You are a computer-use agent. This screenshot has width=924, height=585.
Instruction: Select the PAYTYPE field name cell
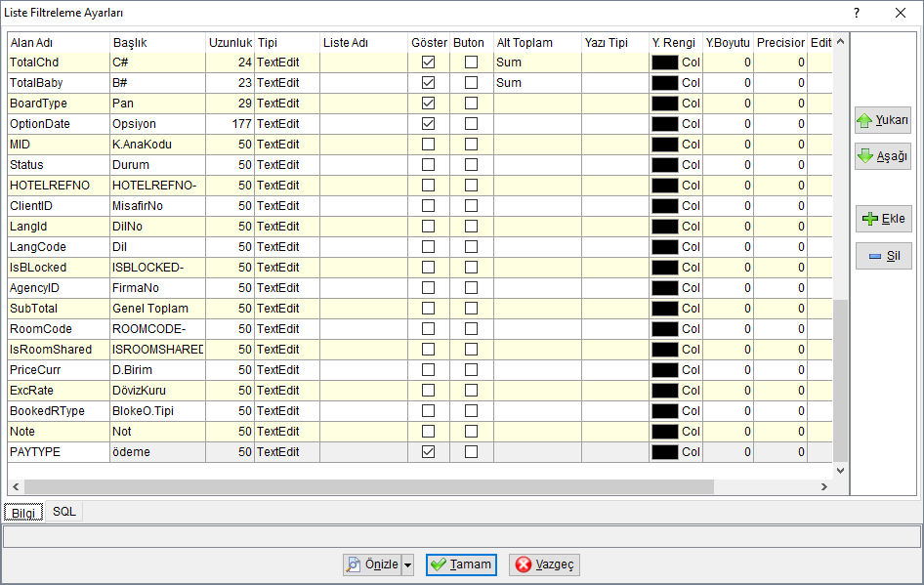59,452
